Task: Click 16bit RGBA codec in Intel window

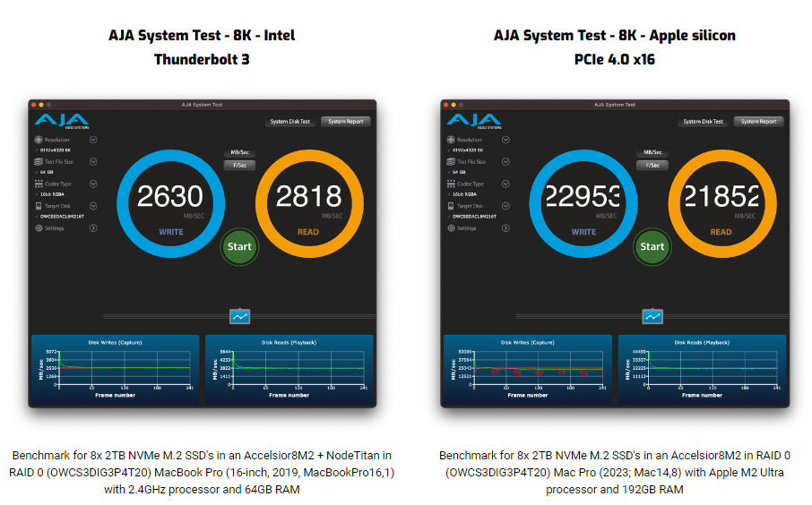Action: pos(52,194)
